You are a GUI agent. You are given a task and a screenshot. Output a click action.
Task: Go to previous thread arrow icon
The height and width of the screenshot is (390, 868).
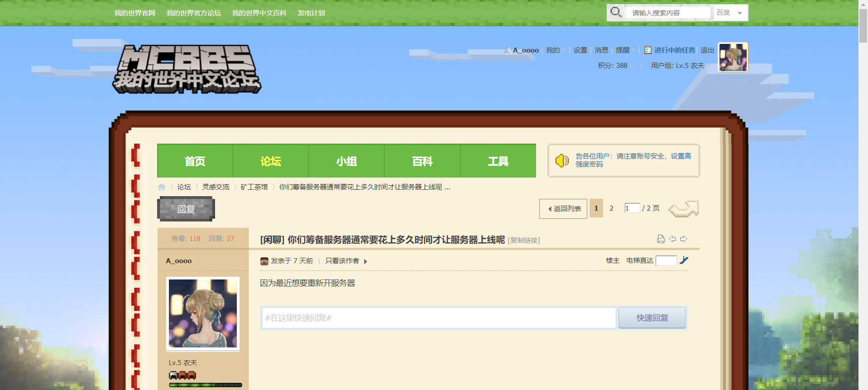[673, 239]
